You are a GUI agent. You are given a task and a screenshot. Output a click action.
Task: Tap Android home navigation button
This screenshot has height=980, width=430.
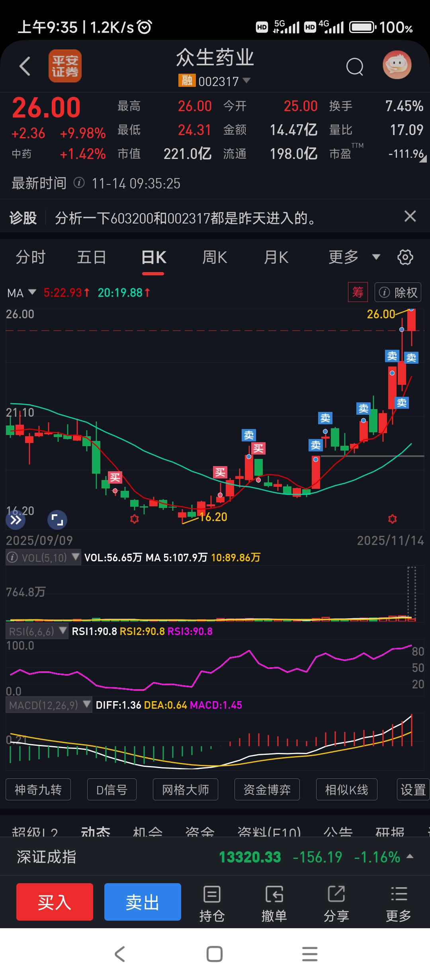coord(215,954)
